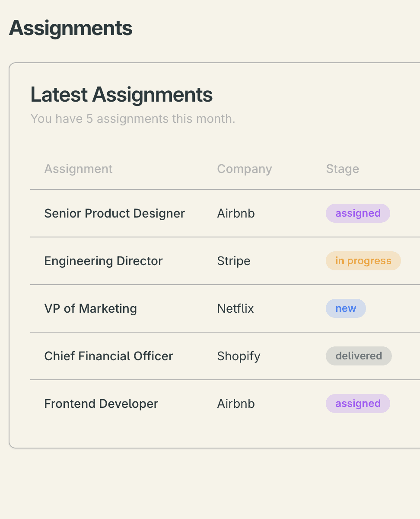Click the Shopify company cell
420x519 pixels.
239,356
